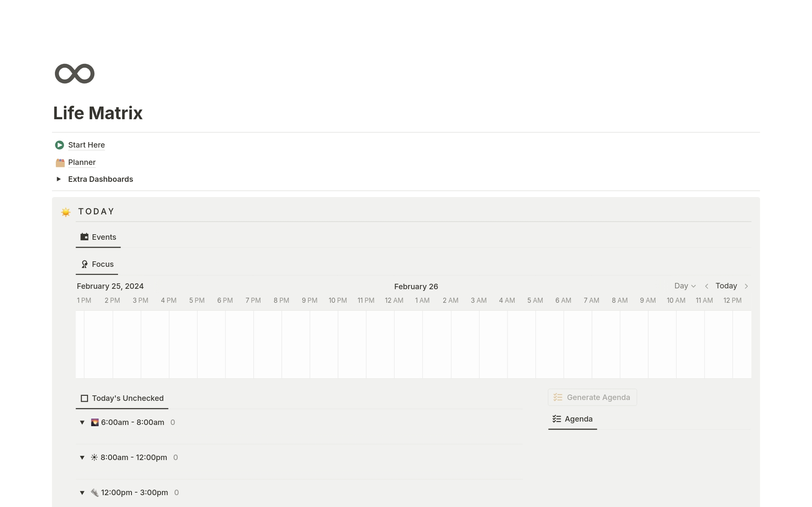Open the Start Here link
This screenshot has width=812, height=507.
(86, 145)
